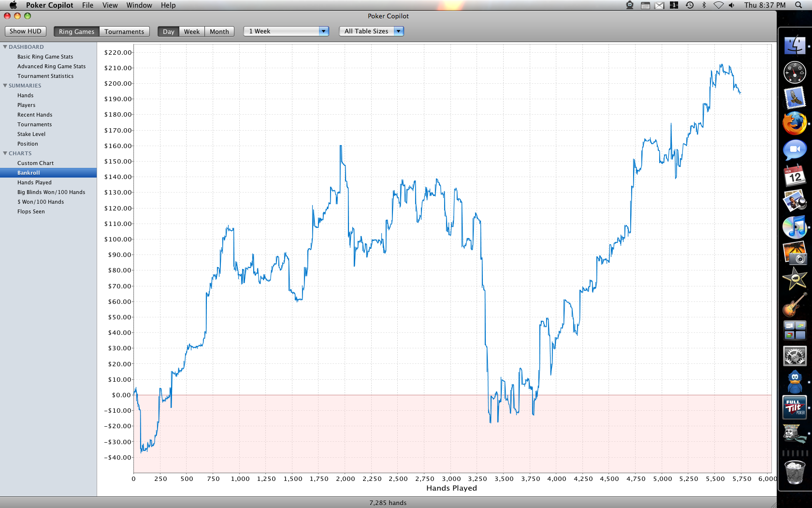Click the Hands Played axis label
The height and width of the screenshot is (508, 812).
coord(451,488)
